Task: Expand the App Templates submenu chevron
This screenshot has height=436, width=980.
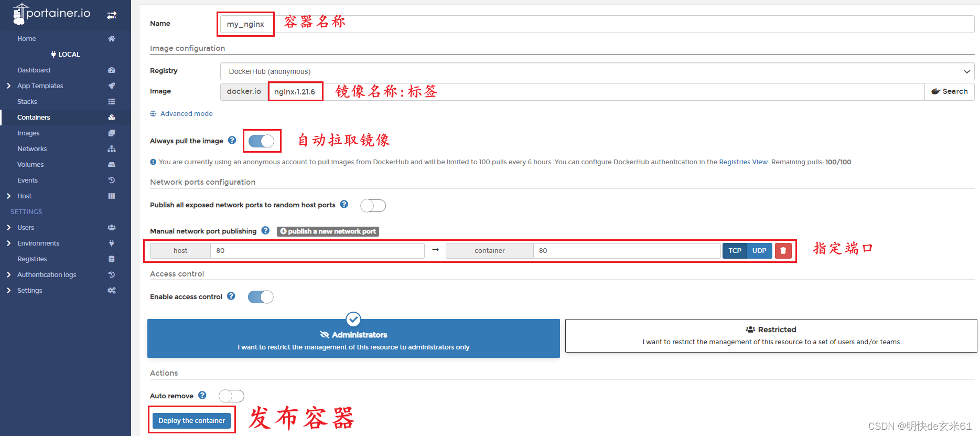Action: click(x=8, y=86)
